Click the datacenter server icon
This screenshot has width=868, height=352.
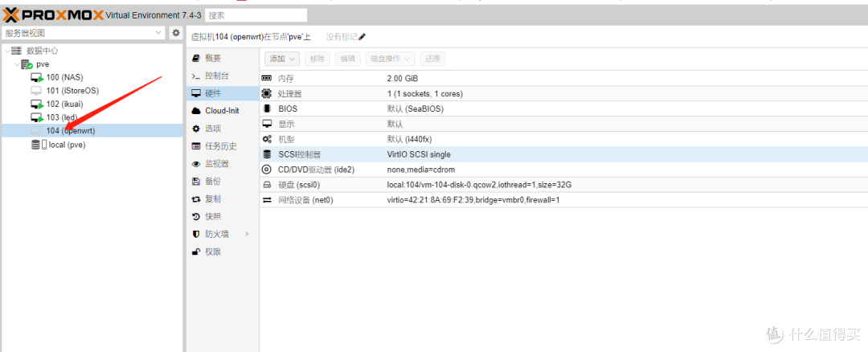(17, 51)
